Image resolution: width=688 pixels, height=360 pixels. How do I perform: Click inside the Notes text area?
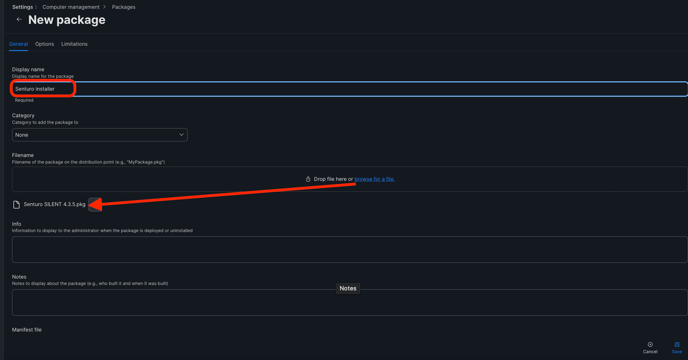[349, 302]
